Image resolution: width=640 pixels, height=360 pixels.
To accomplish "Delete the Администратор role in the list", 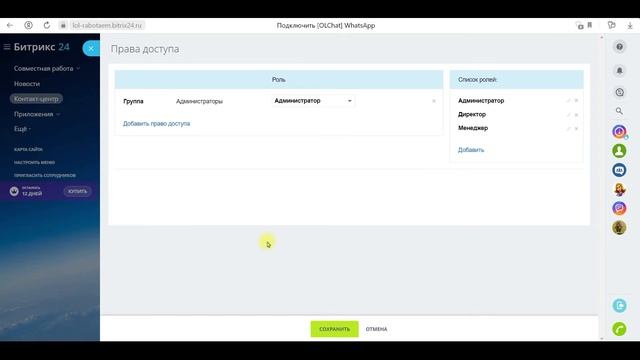I will (x=576, y=101).
